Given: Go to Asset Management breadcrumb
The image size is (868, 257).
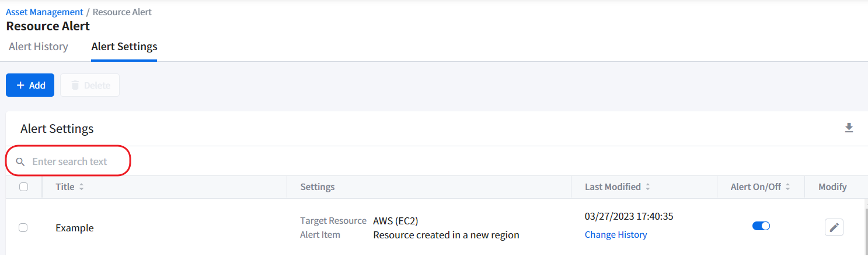Looking at the screenshot, I should [x=44, y=12].
